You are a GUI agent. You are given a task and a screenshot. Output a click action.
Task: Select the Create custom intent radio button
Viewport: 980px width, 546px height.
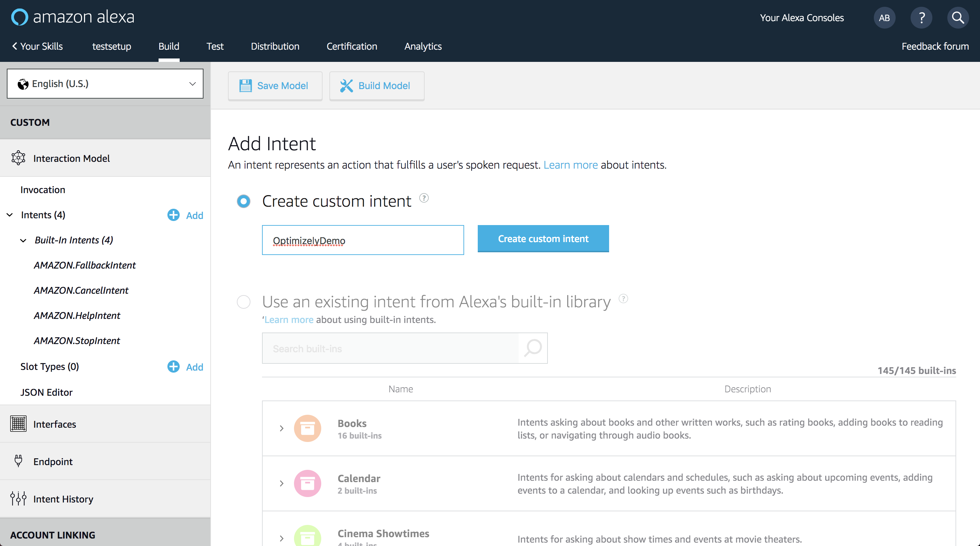coord(244,201)
